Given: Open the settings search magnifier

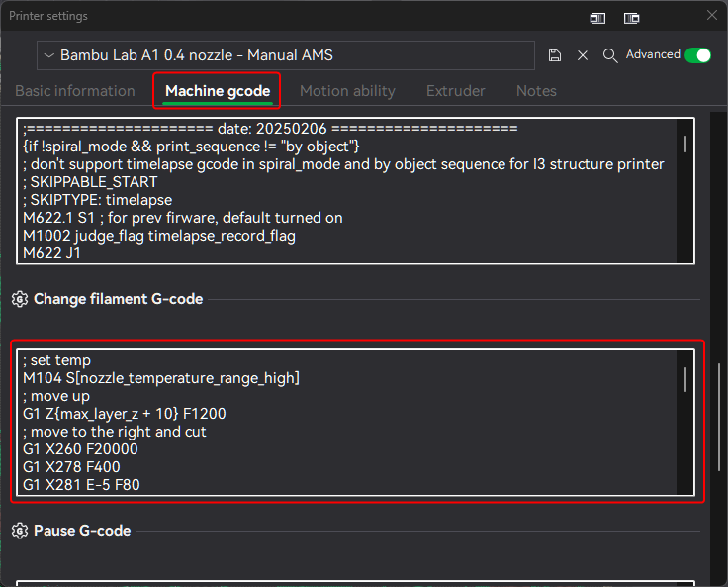Looking at the screenshot, I should pos(610,55).
